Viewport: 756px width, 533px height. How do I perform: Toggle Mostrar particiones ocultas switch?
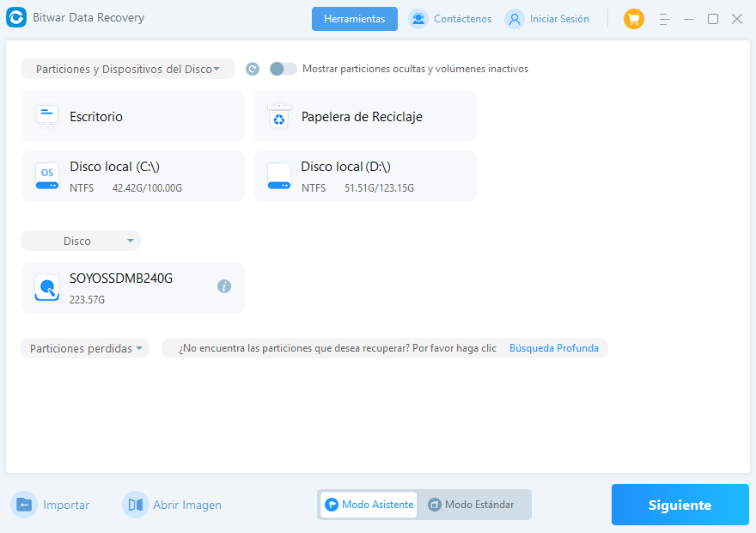(x=283, y=69)
